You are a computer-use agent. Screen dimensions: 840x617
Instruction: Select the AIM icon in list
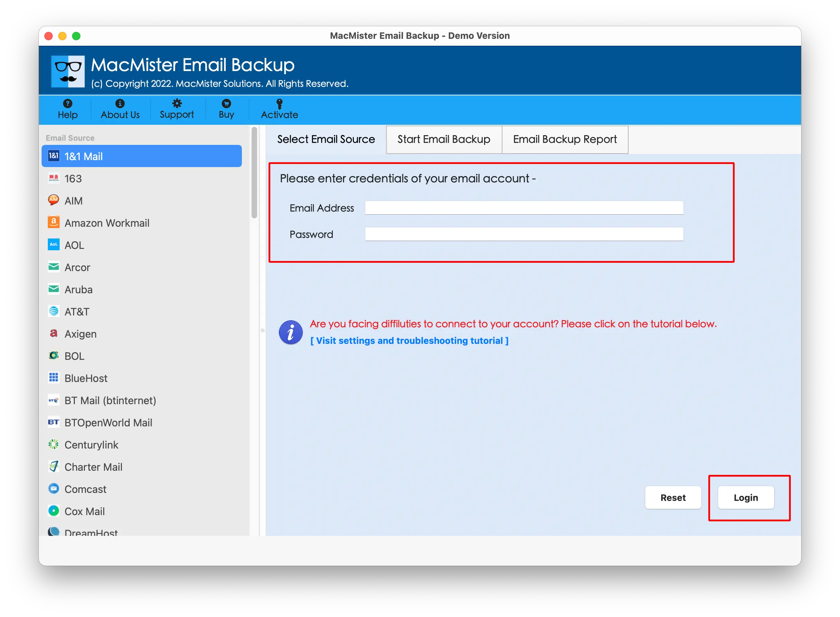point(53,200)
